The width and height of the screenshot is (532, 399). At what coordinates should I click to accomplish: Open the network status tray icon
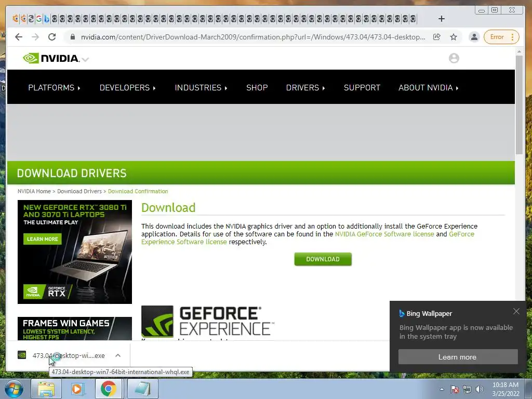coord(467,389)
